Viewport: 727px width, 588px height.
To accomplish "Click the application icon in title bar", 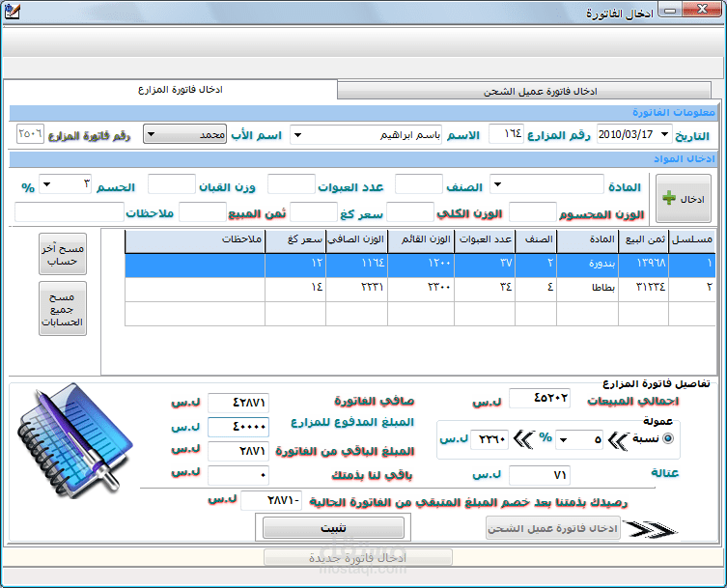I will pyautogui.click(x=12, y=12).
